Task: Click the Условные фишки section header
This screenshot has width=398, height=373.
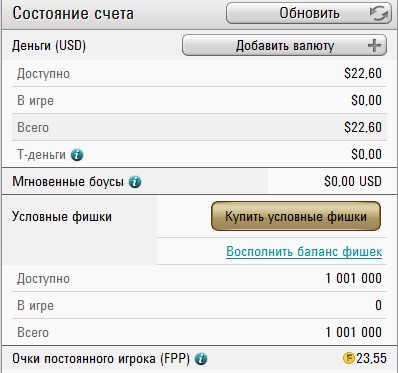Action: 62,217
